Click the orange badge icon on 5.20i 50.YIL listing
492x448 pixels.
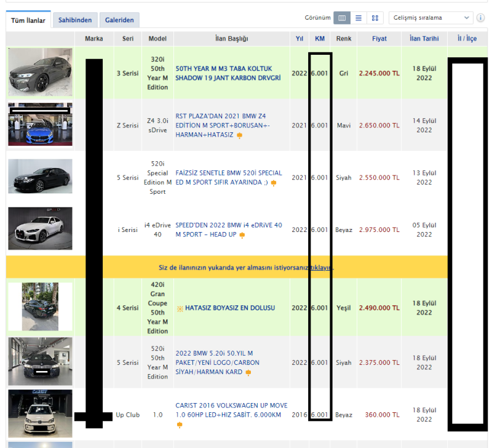click(248, 372)
